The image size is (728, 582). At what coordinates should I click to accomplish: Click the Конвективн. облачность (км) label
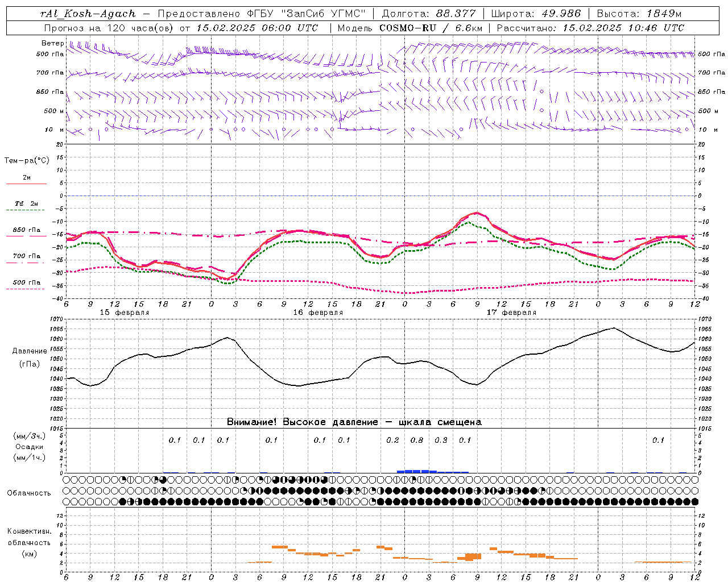click(x=29, y=543)
